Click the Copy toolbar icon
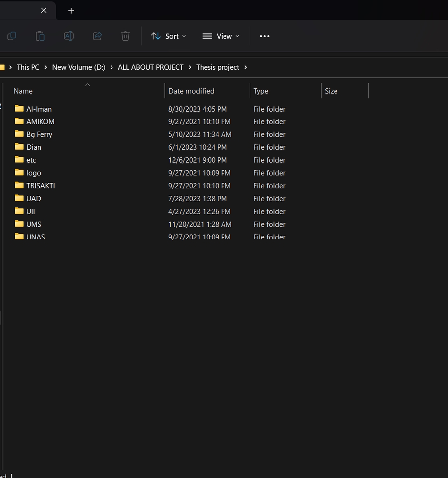The image size is (448, 478). pyautogui.click(x=11, y=36)
